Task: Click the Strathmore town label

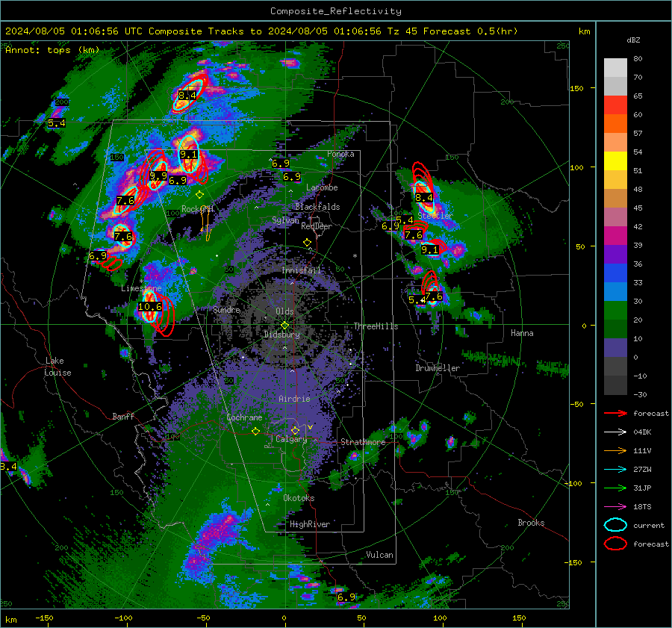Action: pyautogui.click(x=363, y=442)
